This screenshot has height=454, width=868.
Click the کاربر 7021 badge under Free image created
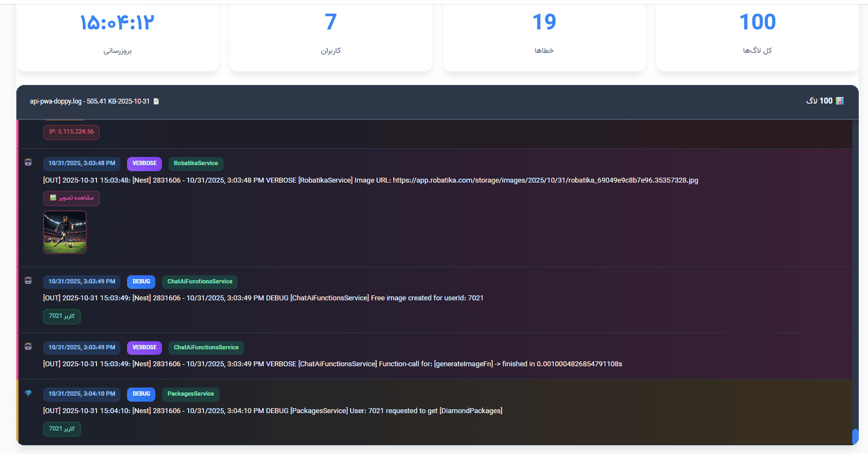click(x=62, y=316)
